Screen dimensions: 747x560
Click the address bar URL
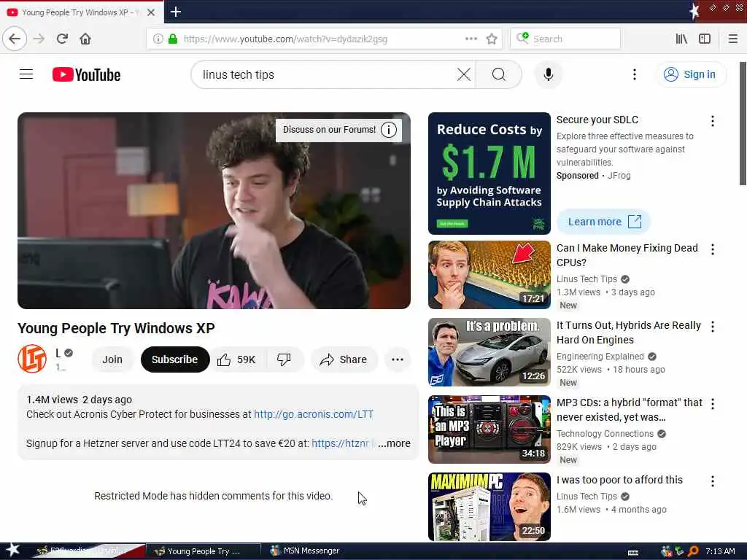click(285, 39)
